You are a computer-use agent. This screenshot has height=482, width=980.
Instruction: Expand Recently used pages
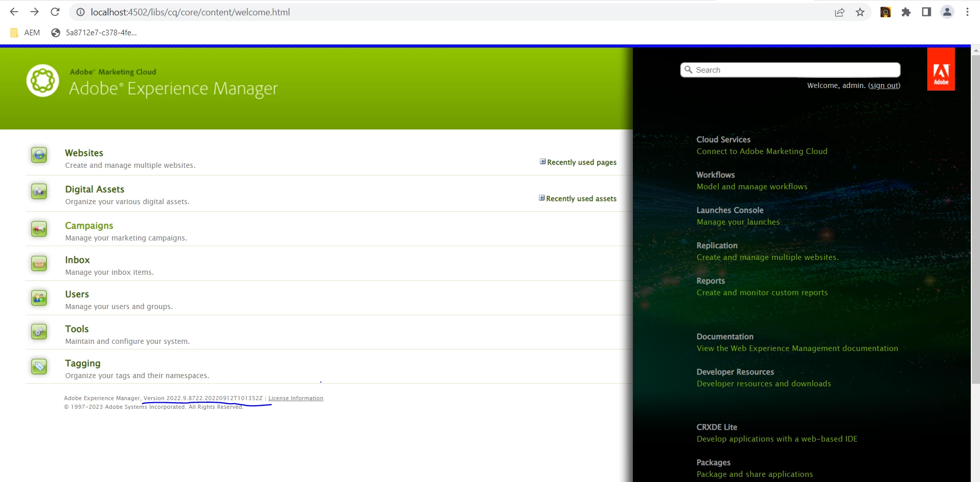pos(578,162)
